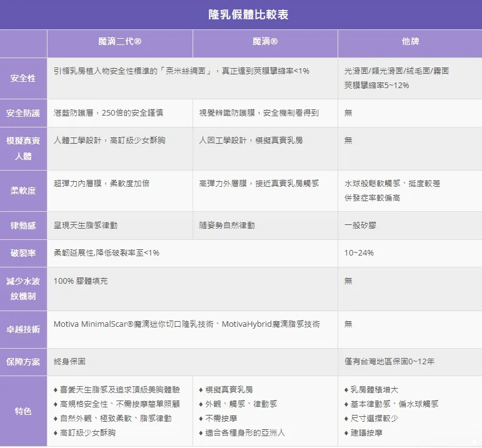Click the 破裂率 row label

tap(23, 253)
